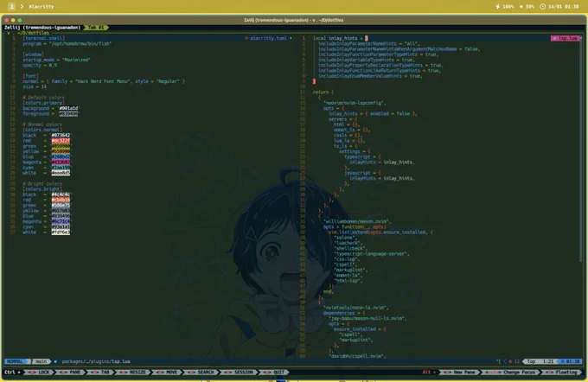Screen dimensions: 588x382
Task: Click the "return {" line in lsp.lua
Action: [x=323, y=92]
